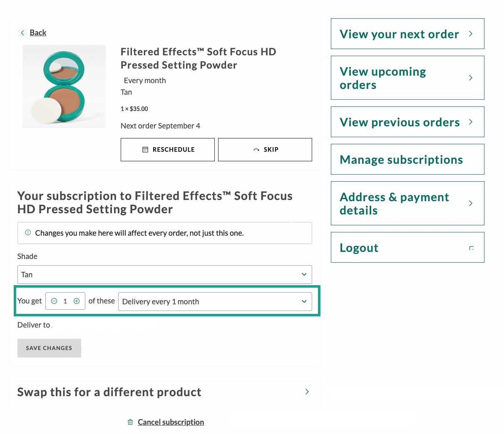Click the chevron next to View your next order

[471, 34]
